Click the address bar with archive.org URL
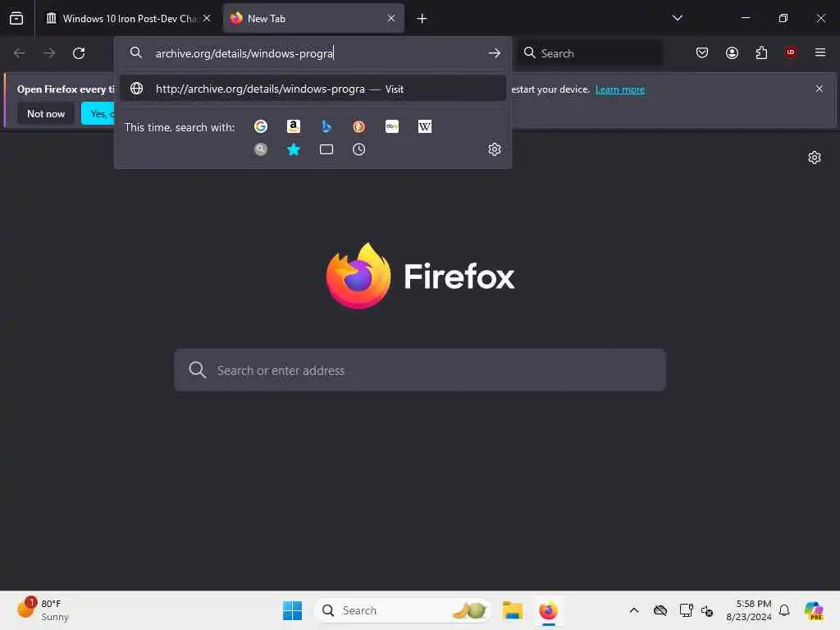The height and width of the screenshot is (630, 840). point(313,53)
